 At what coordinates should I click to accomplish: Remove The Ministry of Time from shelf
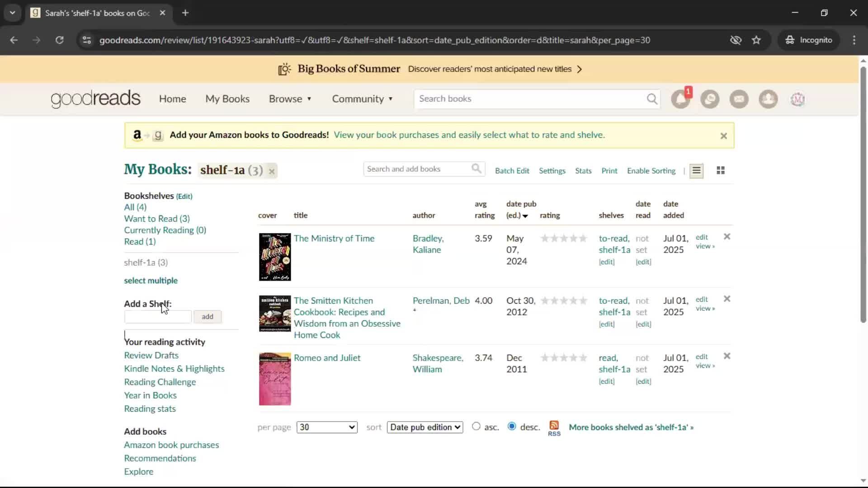[727, 237]
